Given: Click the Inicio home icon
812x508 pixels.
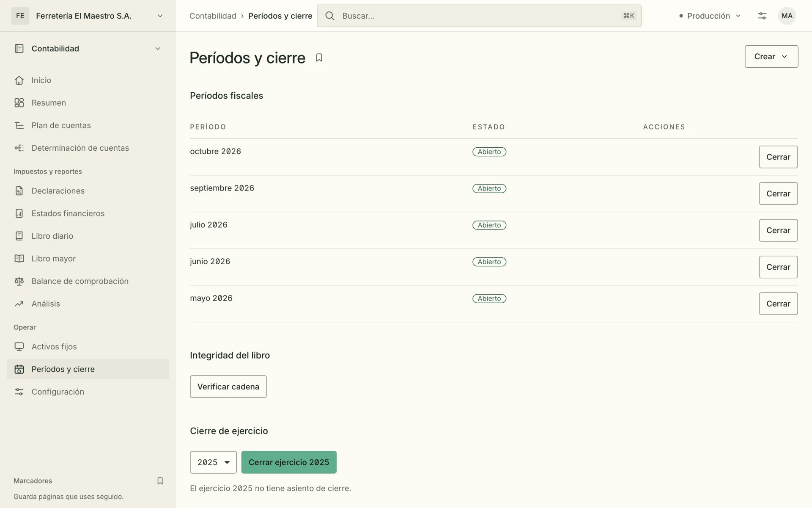Looking at the screenshot, I should click(x=19, y=80).
